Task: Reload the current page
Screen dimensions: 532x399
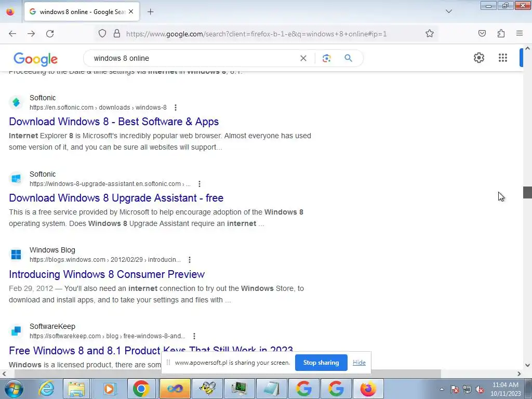Action: coord(50,34)
